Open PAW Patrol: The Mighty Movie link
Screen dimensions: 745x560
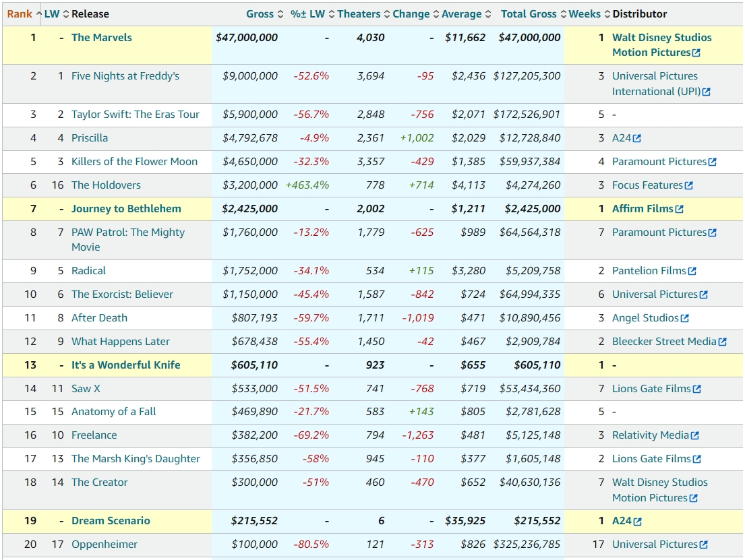point(128,240)
